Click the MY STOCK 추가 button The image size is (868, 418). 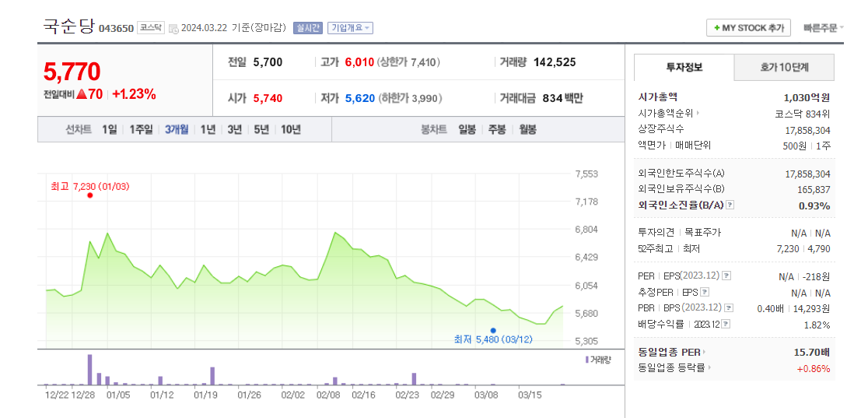(748, 28)
